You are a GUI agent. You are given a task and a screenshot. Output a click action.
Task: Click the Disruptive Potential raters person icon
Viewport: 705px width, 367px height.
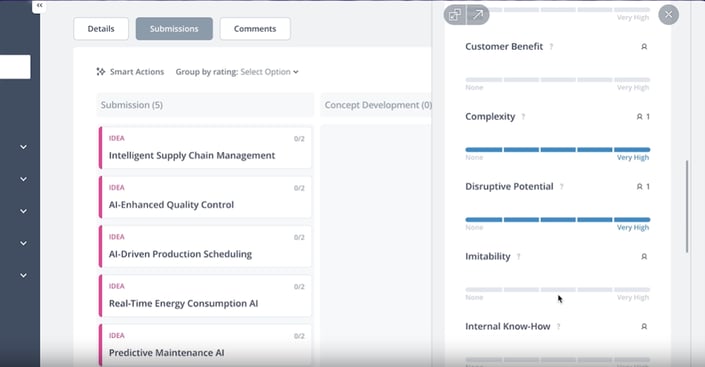pos(639,187)
